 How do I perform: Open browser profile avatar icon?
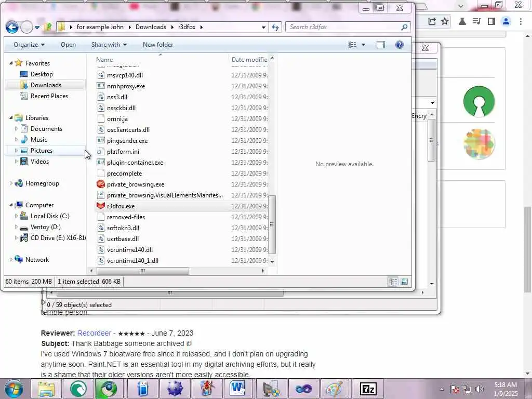(506, 21)
